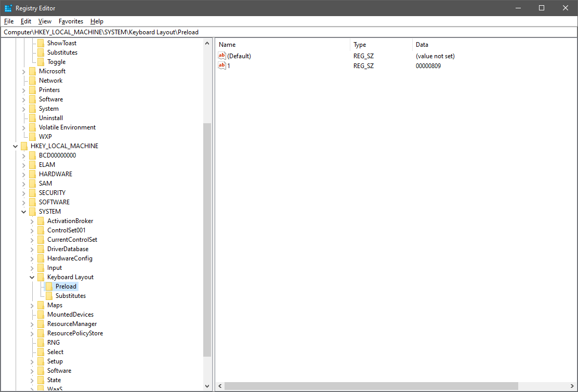The height and width of the screenshot is (392, 578).
Task: Expand the Volatile Environment key
Action: (x=23, y=127)
